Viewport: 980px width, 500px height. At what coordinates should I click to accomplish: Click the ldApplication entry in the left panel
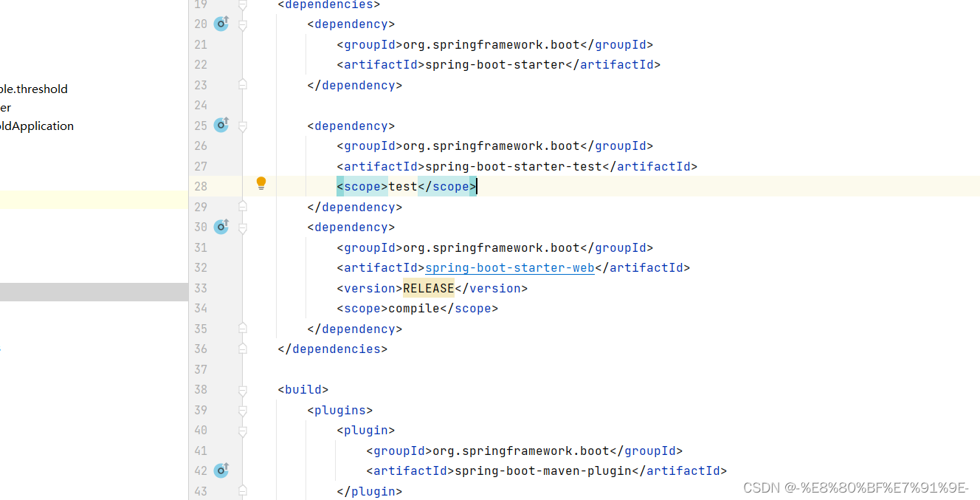[37, 126]
